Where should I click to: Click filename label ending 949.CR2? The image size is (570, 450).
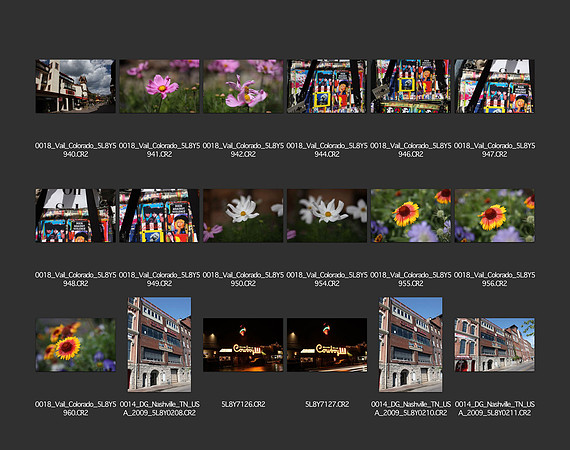(159, 279)
